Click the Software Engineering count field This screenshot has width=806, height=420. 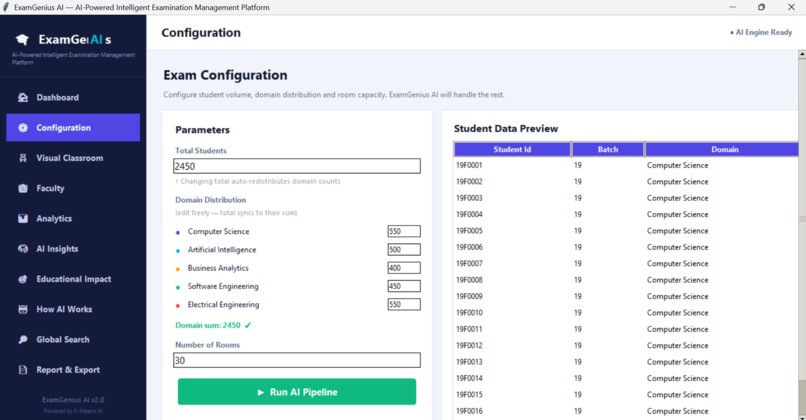click(404, 286)
